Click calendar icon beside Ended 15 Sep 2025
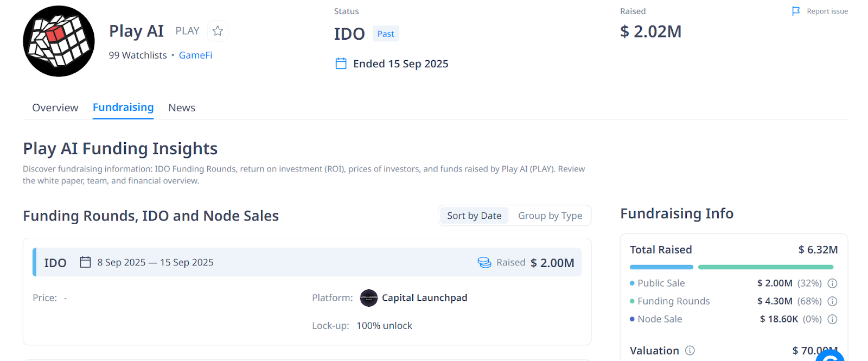This screenshot has width=868, height=361. [x=341, y=64]
